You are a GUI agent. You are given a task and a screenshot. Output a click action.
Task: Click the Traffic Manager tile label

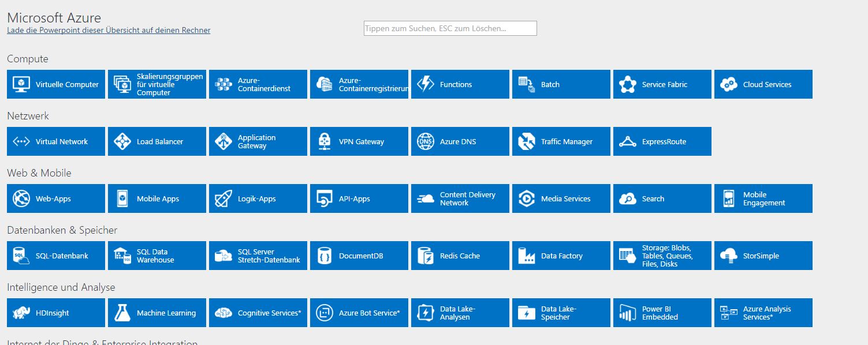click(x=567, y=141)
